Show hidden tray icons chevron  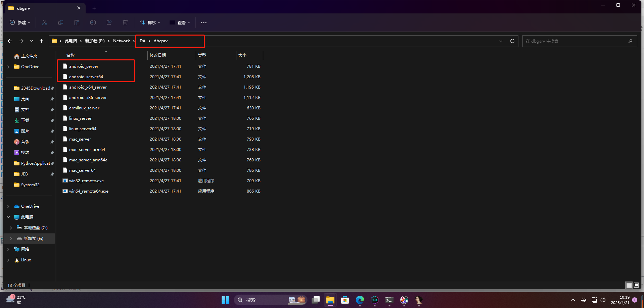click(x=573, y=300)
